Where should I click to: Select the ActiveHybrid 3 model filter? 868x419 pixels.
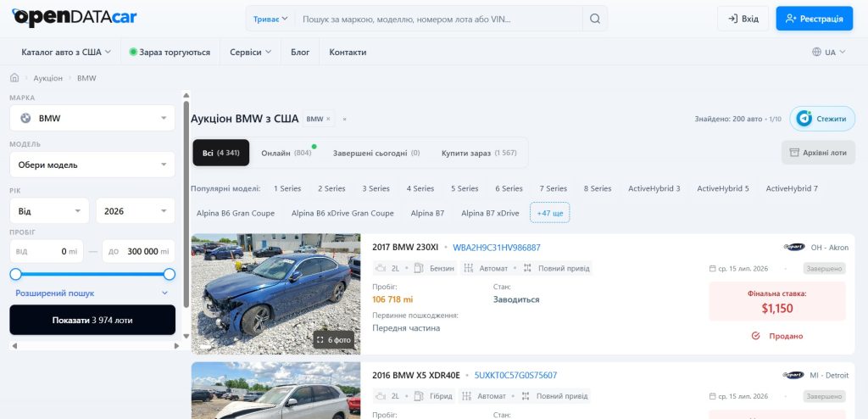(x=654, y=188)
